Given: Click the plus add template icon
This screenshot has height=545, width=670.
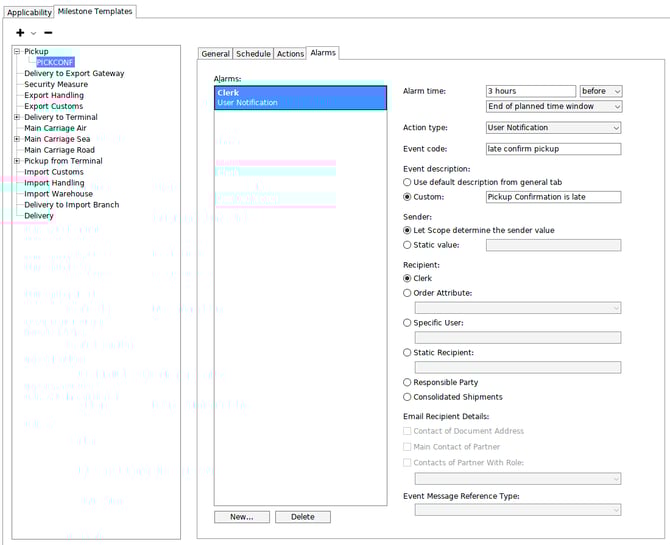Looking at the screenshot, I should coord(21,32).
